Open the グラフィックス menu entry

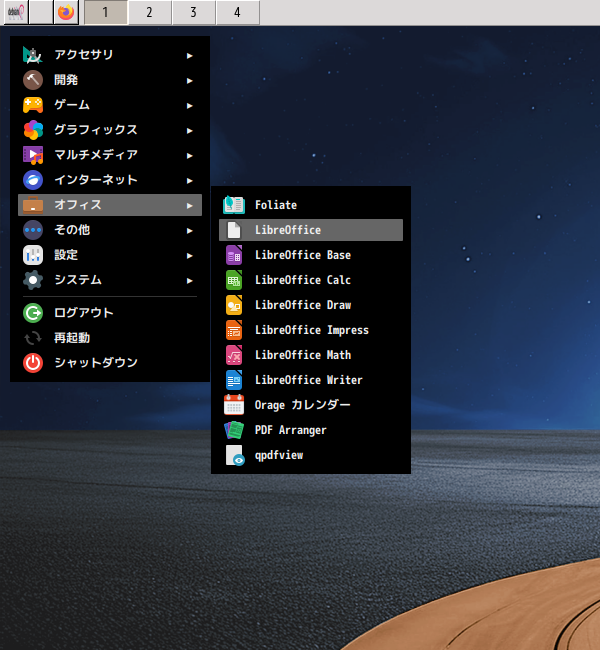110,130
